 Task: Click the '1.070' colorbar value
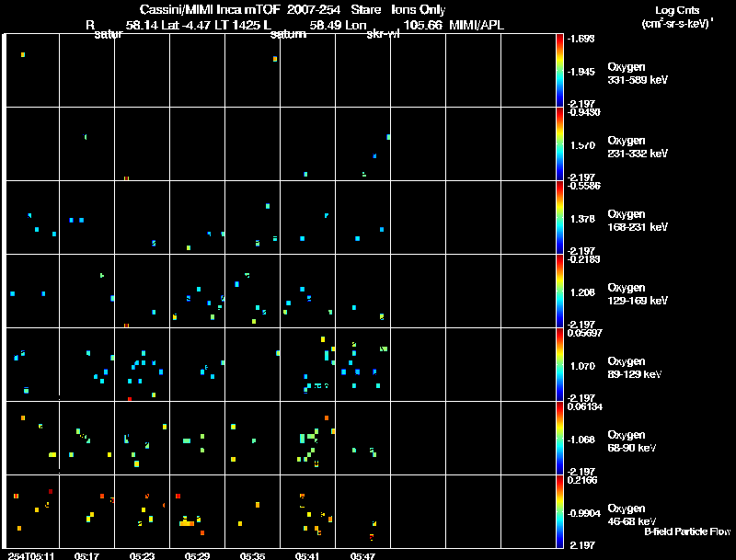[x=582, y=366]
